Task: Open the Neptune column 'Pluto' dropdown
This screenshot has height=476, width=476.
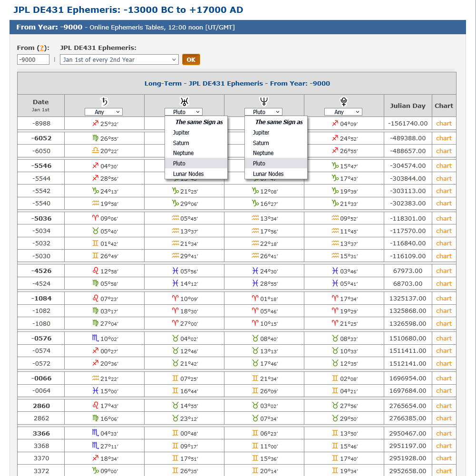Action: (x=263, y=112)
